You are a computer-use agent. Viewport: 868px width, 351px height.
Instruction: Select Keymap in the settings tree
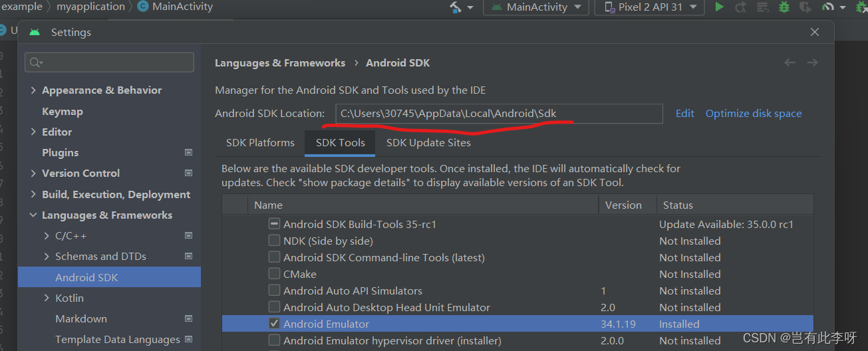pos(63,111)
